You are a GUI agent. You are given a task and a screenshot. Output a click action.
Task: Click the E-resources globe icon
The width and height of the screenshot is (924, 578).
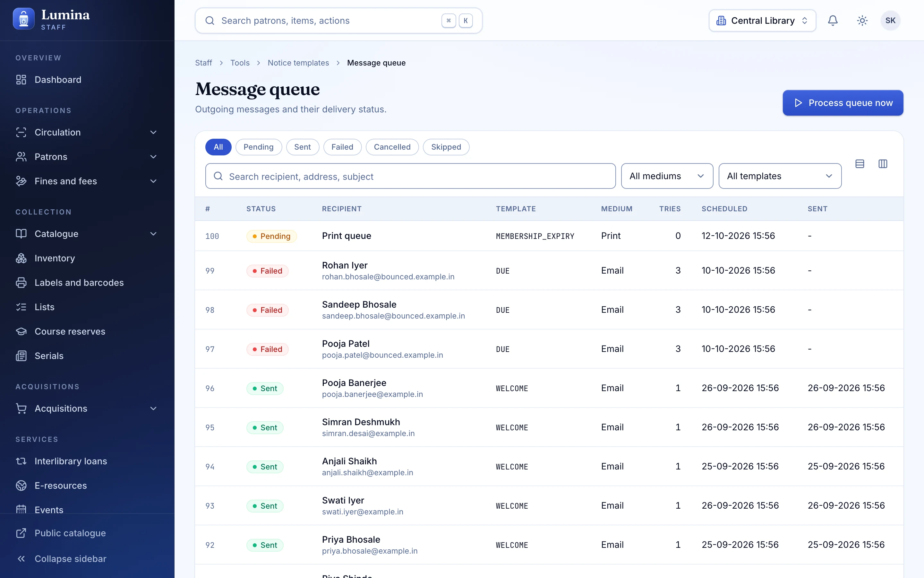click(x=21, y=486)
